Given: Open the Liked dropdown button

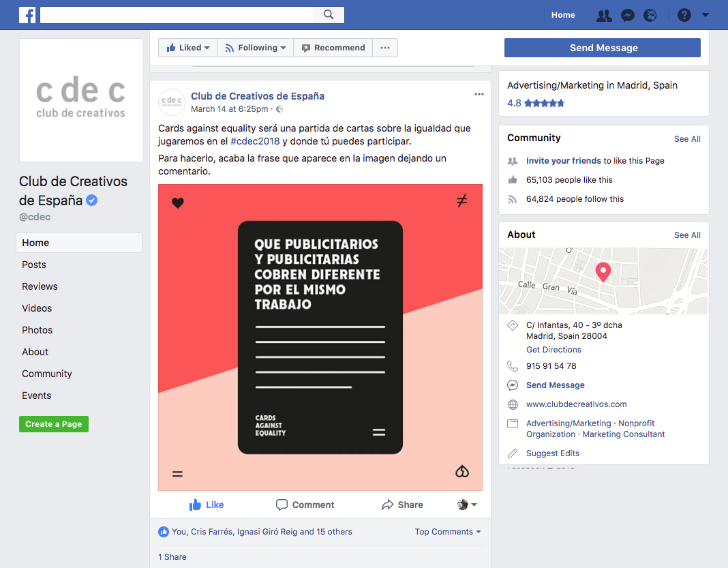Looking at the screenshot, I should pyautogui.click(x=187, y=48).
